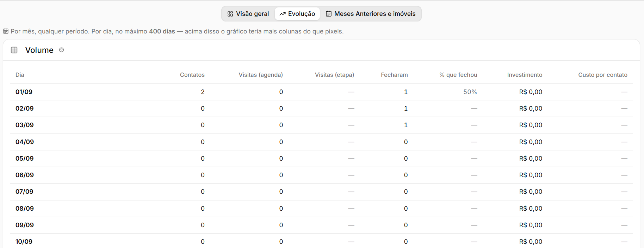
Task: Select the 07/09 row date
Action: 24,192
